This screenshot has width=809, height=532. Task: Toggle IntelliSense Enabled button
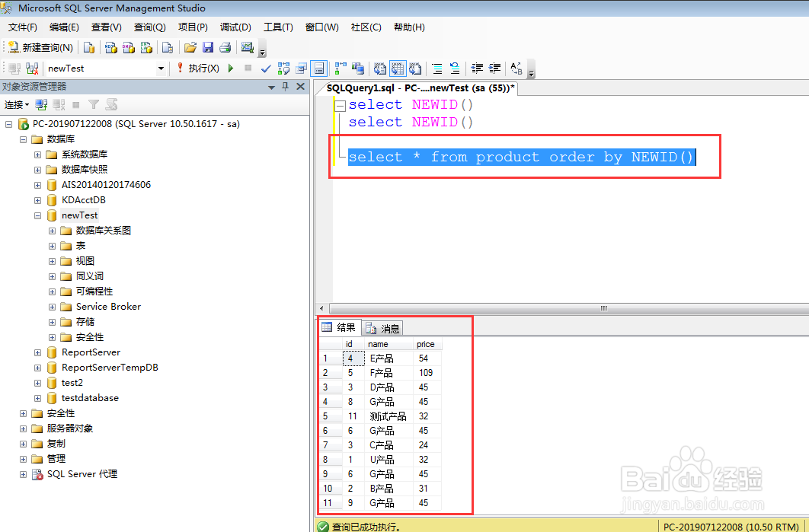click(x=319, y=68)
